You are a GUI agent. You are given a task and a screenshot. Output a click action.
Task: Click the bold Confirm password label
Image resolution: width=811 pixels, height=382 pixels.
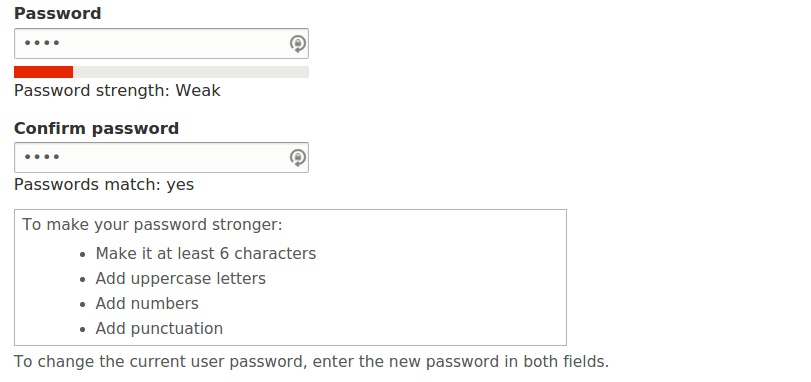96,128
